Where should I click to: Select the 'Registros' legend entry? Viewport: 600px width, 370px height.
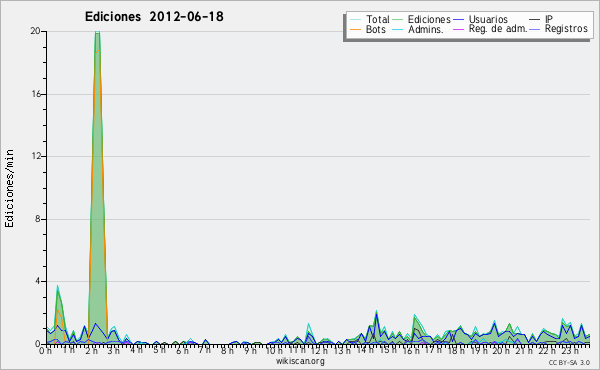pos(566,29)
